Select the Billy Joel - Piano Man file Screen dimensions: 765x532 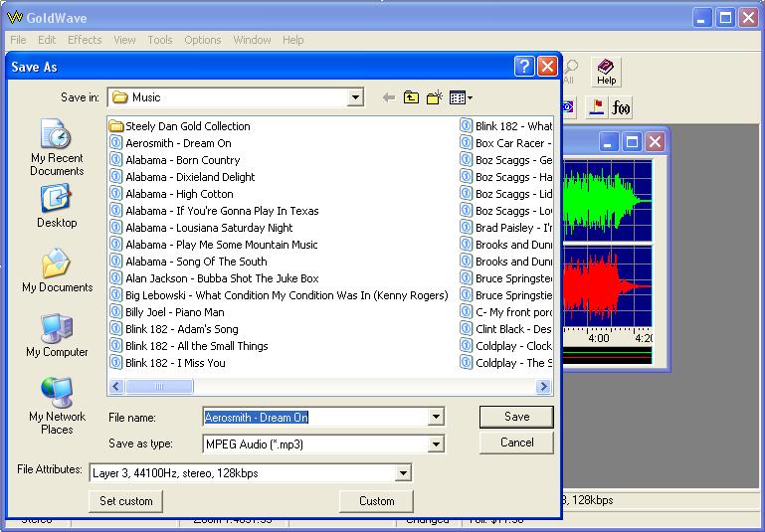[174, 312]
